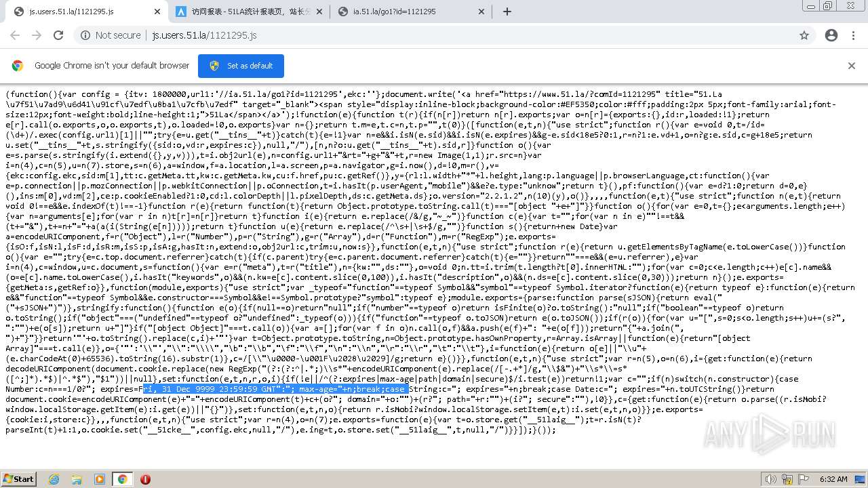Select the Chrome taskbar button
This screenshot has width=868, height=488.
pos(122,479)
